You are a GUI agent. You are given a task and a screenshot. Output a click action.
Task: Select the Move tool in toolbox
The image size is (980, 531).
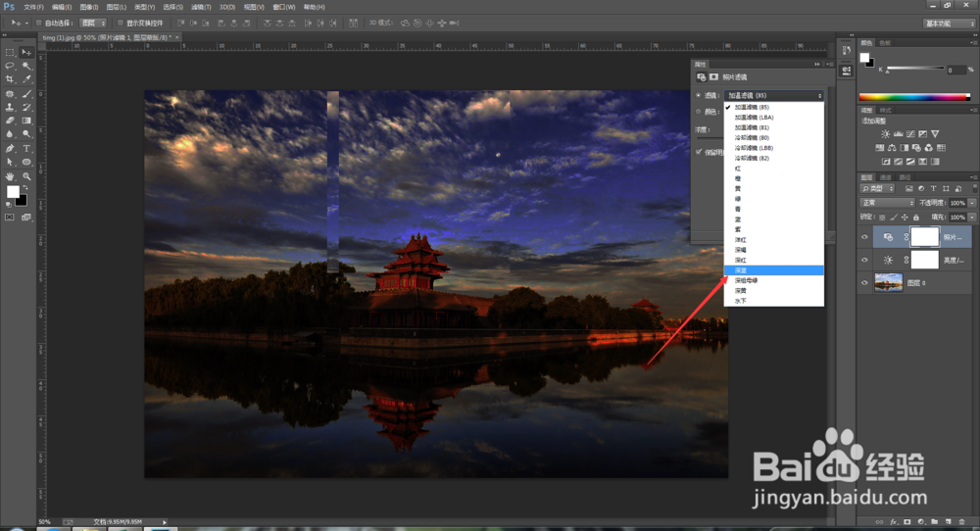tap(26, 53)
